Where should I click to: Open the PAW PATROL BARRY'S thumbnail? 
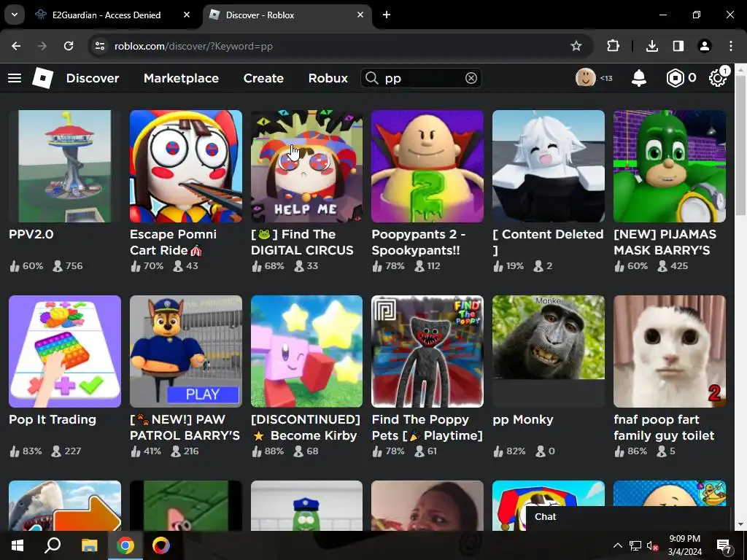coord(186,351)
